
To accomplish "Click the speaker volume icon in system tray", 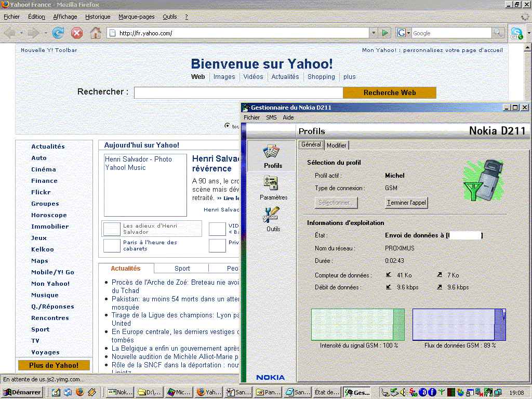I will 403,392.
